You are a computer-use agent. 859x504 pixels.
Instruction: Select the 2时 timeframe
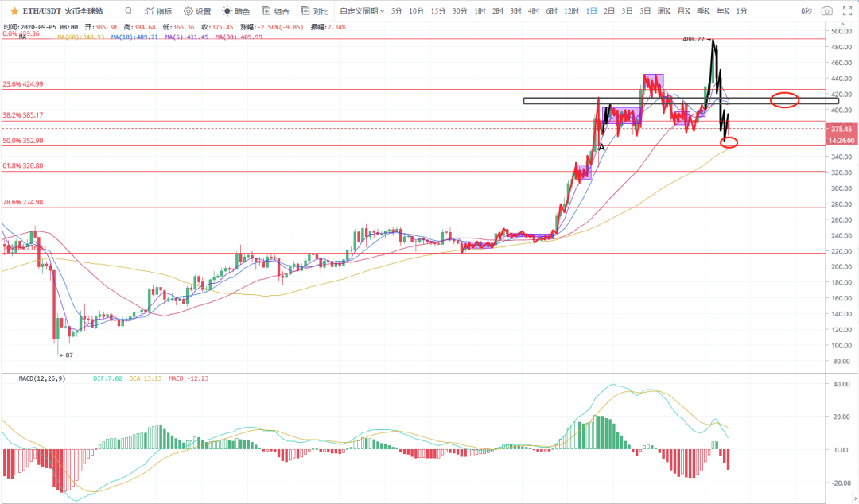click(497, 11)
